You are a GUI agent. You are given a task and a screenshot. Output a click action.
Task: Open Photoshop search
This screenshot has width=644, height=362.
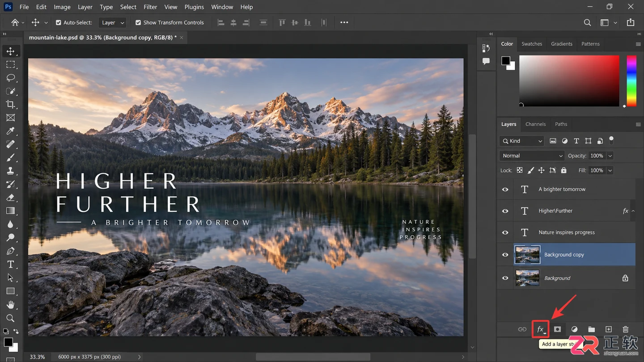pyautogui.click(x=588, y=22)
